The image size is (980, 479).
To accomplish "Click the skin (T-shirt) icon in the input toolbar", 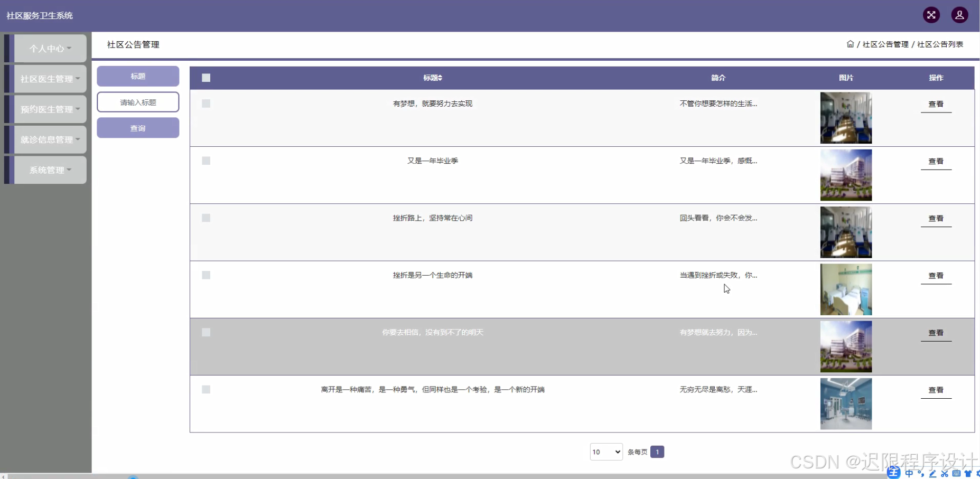I will (x=968, y=474).
